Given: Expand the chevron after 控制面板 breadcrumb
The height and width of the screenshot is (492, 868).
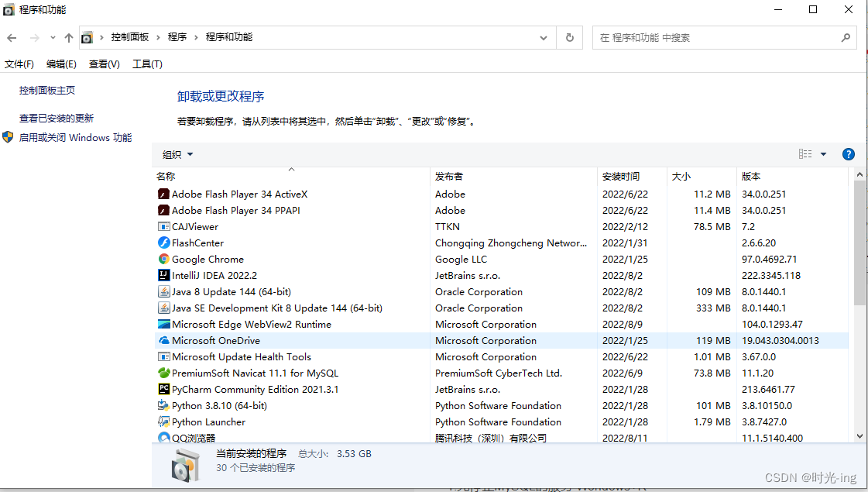Looking at the screenshot, I should [x=158, y=38].
